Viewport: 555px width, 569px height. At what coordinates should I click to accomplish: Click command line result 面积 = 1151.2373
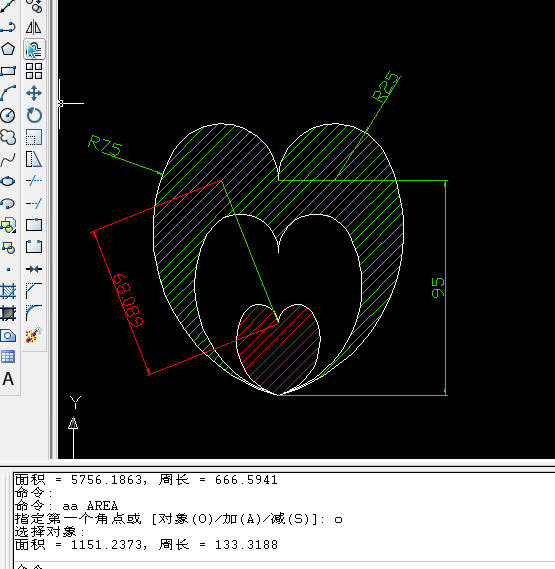click(80, 545)
